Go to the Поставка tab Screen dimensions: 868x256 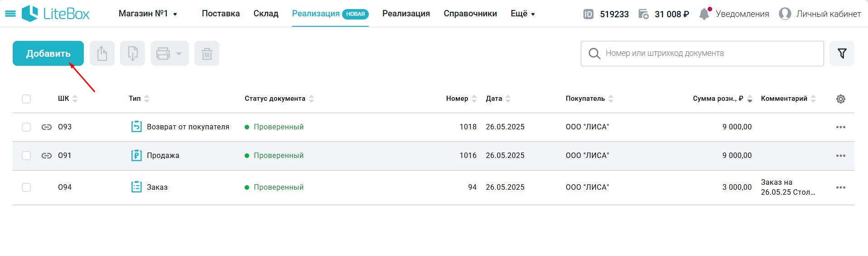click(x=221, y=14)
